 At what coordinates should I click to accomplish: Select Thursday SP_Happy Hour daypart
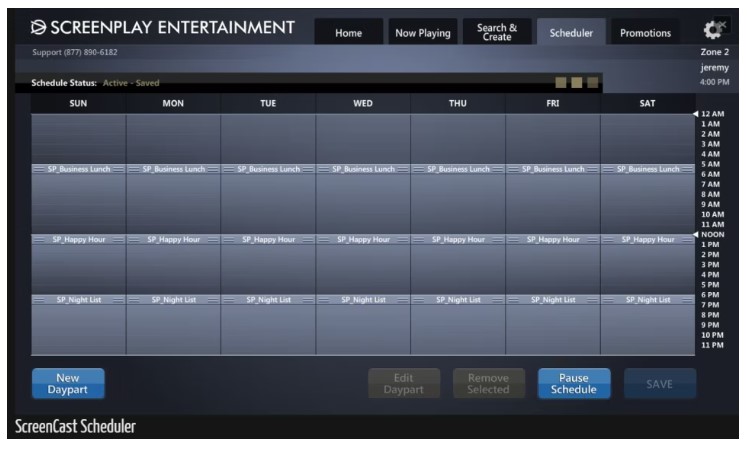[458, 240]
